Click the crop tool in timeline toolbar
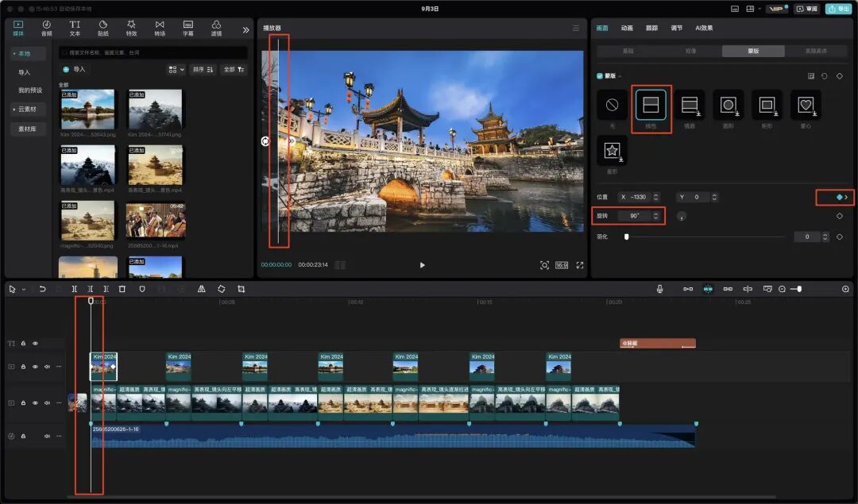This screenshot has height=504, width=858. [x=241, y=289]
